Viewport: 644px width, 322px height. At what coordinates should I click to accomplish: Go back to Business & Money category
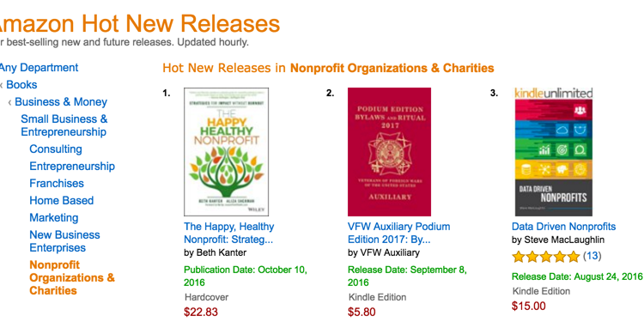click(61, 102)
